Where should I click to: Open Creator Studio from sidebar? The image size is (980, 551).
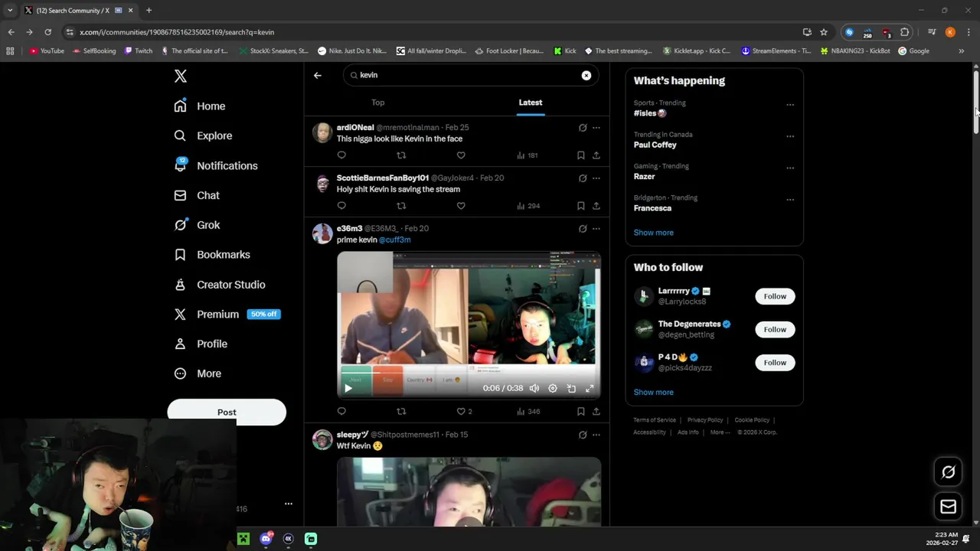[x=220, y=285]
